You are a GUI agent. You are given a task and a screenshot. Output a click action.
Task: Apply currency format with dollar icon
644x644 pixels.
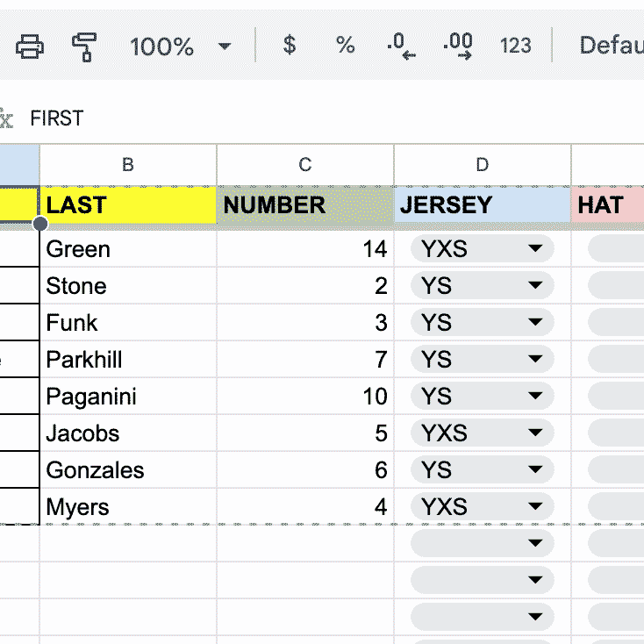pyautogui.click(x=290, y=46)
